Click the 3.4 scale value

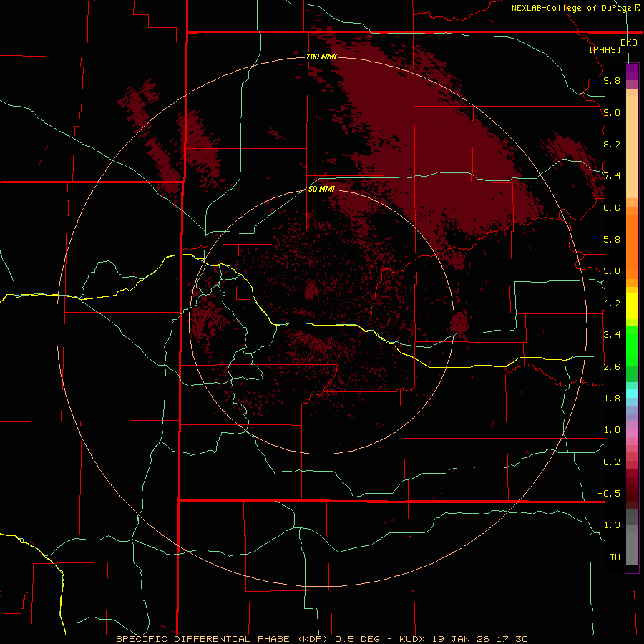coord(612,335)
